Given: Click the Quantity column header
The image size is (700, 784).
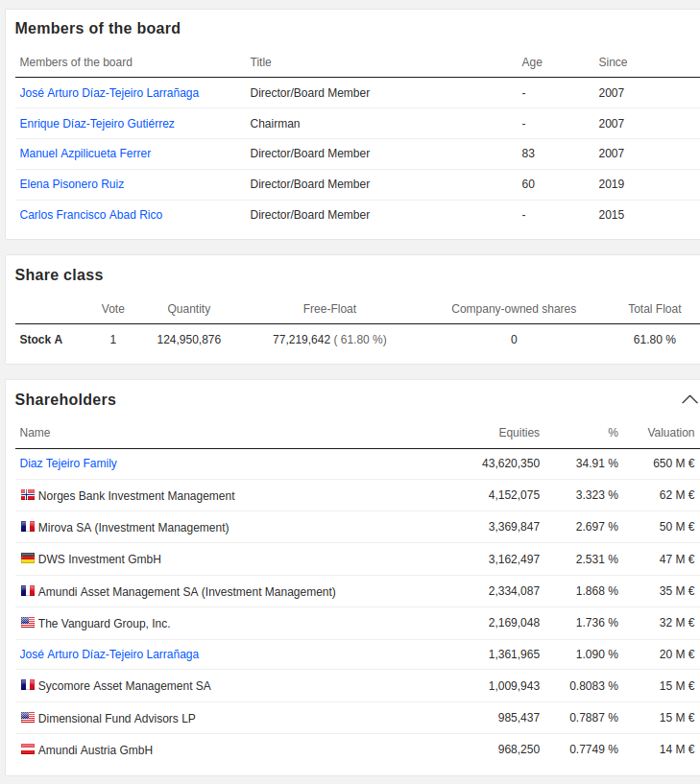Looking at the screenshot, I should coord(188,309).
